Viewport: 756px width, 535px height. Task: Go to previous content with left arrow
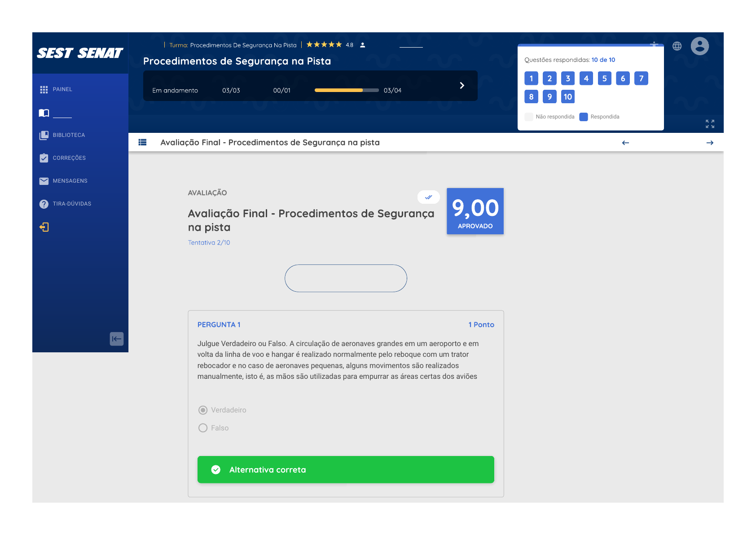625,143
